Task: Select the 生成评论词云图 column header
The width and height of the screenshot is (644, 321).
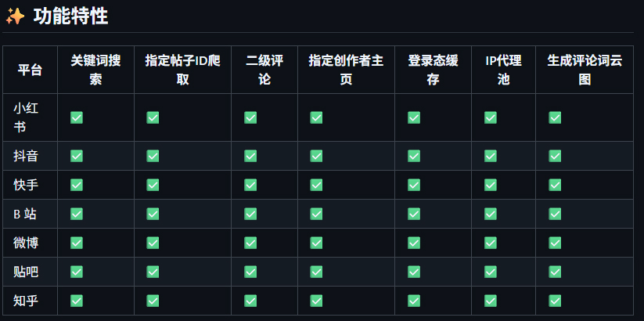Action: (585, 70)
